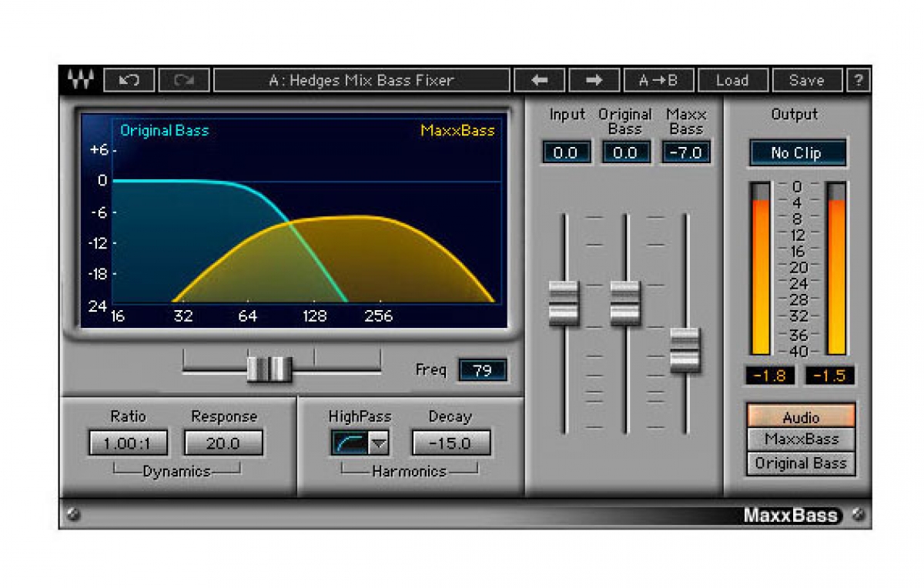Image resolution: width=924 pixels, height=588 pixels.
Task: Go to previous preset with left arrow
Action: (538, 80)
